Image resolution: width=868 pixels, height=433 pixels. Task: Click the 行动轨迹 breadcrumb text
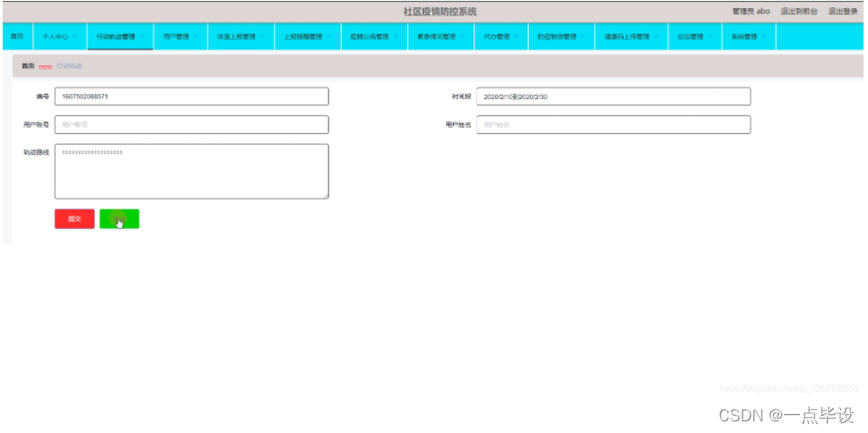[x=69, y=66]
